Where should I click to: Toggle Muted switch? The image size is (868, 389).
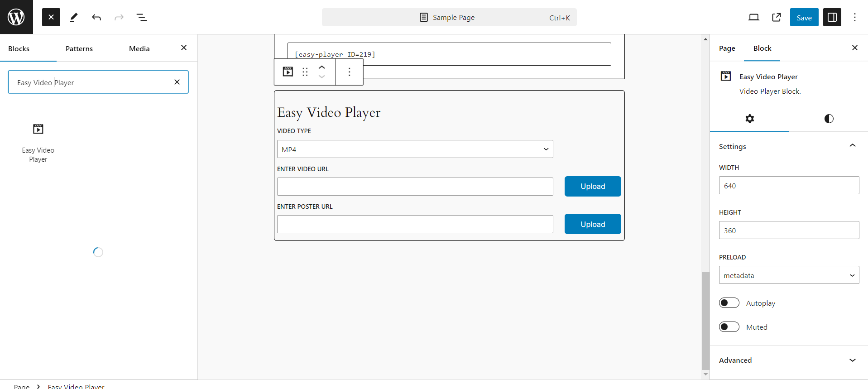tap(729, 327)
